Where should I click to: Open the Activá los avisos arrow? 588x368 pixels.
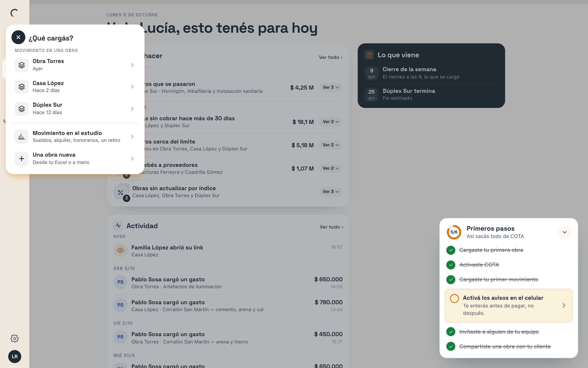click(564, 305)
